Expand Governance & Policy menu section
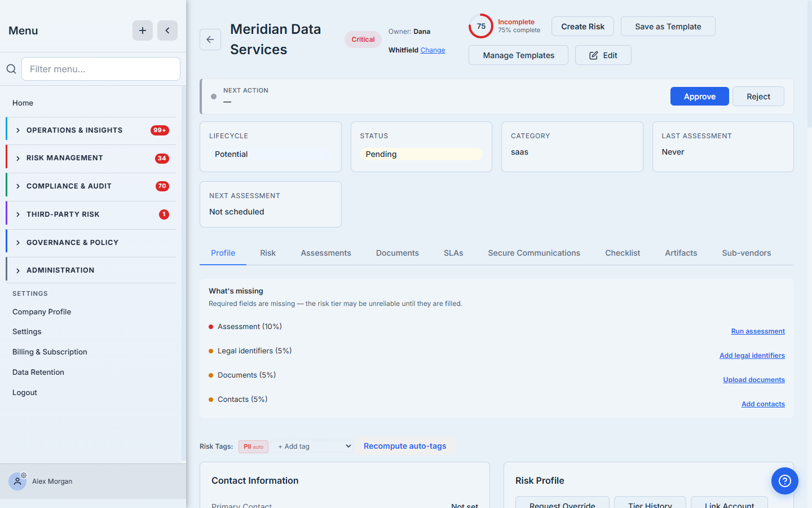The width and height of the screenshot is (812, 508). [x=91, y=243]
